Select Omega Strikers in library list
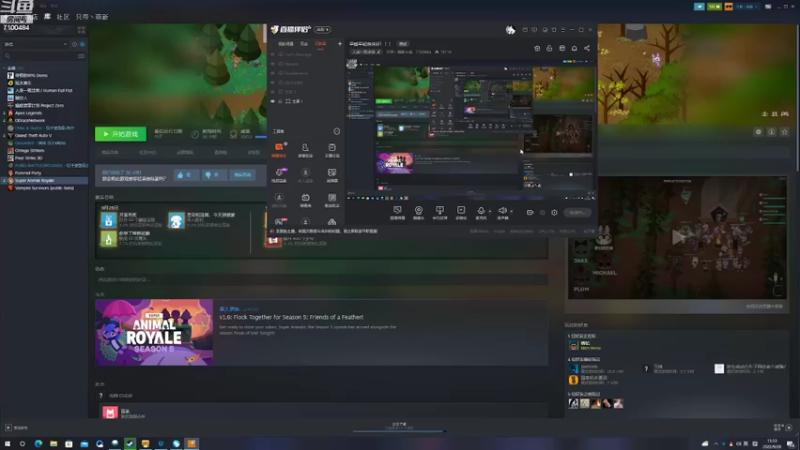The width and height of the screenshot is (800, 450). (29, 151)
